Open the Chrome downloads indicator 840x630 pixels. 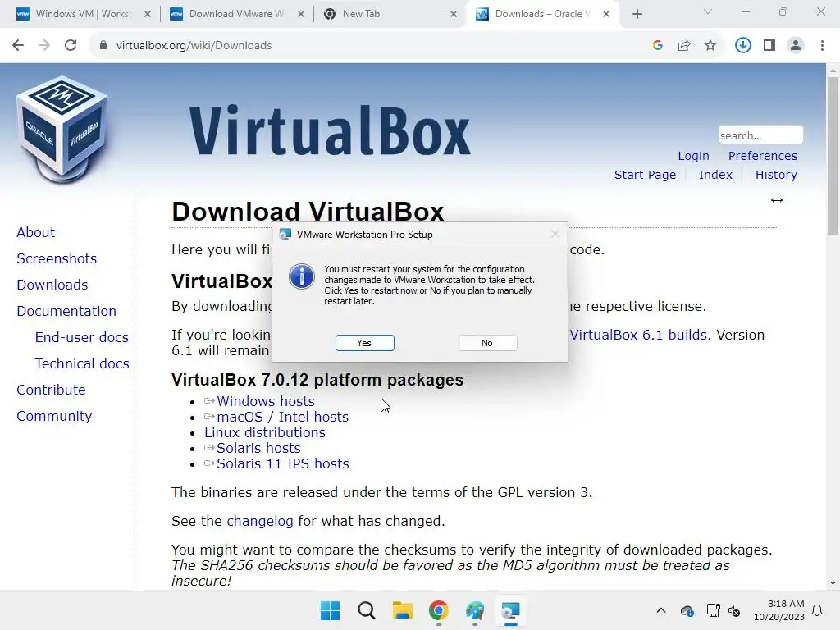pyautogui.click(x=743, y=46)
